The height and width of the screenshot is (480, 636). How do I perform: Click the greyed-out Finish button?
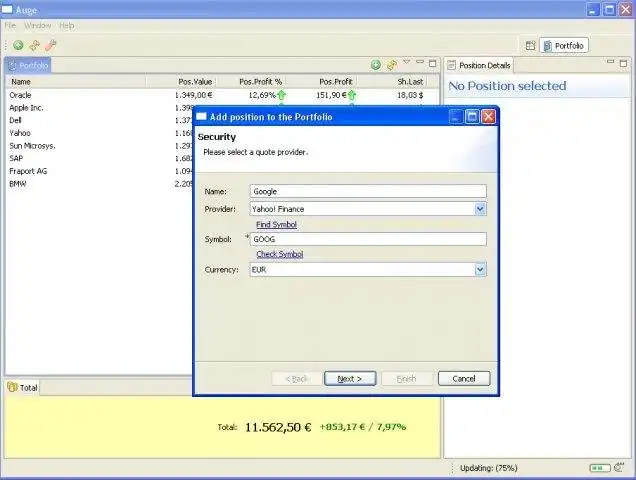click(406, 379)
